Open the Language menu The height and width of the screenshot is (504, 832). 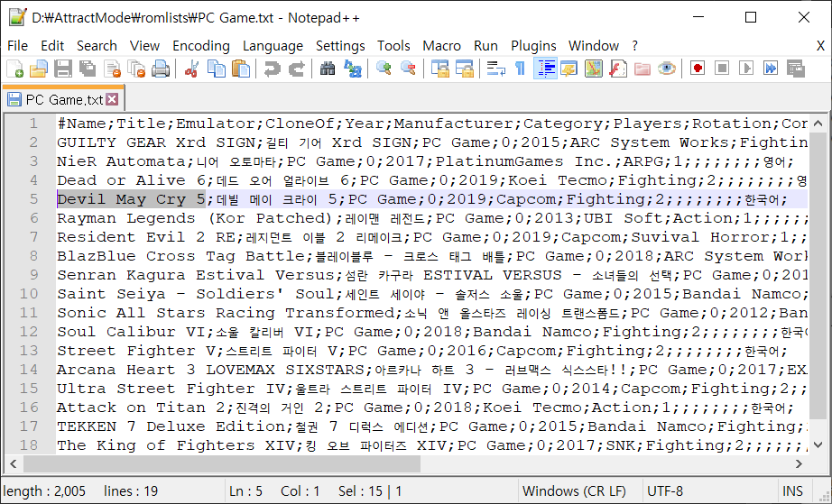(x=273, y=46)
